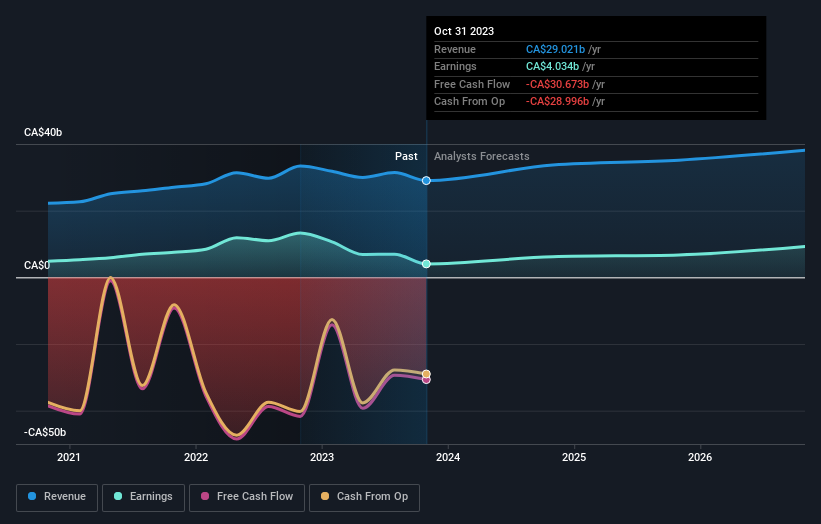Click the blue Revenue legend dot

pos(32,496)
